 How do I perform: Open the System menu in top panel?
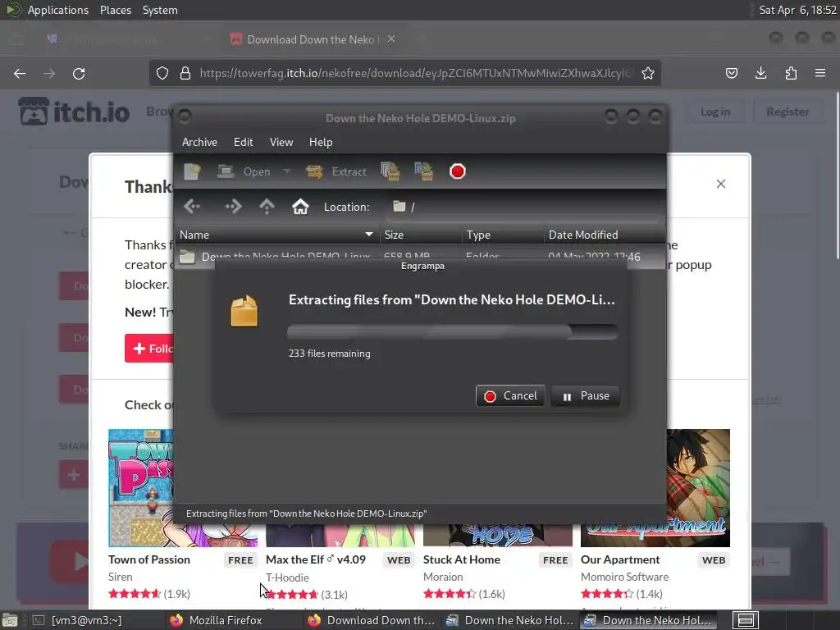click(x=160, y=10)
